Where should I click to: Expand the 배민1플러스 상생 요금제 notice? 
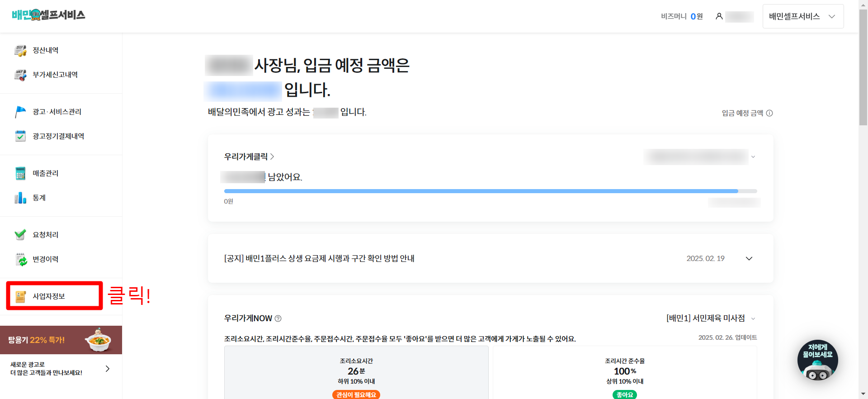tap(749, 259)
